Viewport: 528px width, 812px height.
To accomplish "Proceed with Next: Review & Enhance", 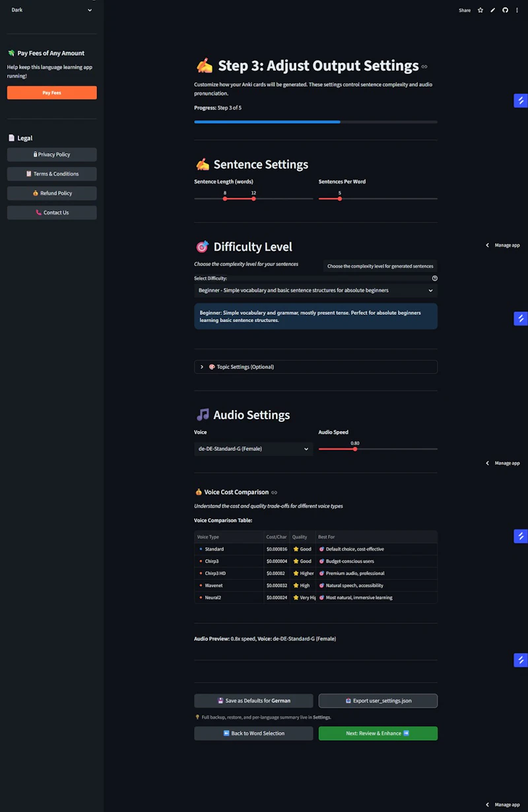I will (378, 733).
